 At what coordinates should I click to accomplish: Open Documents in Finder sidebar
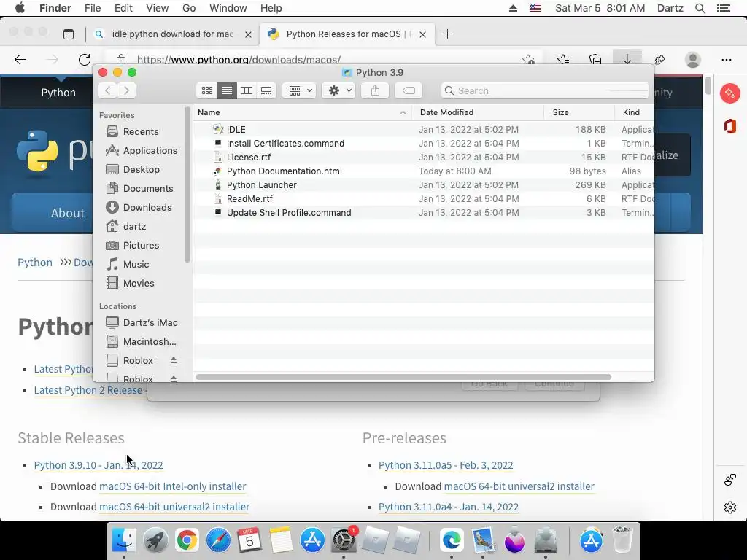142,189
